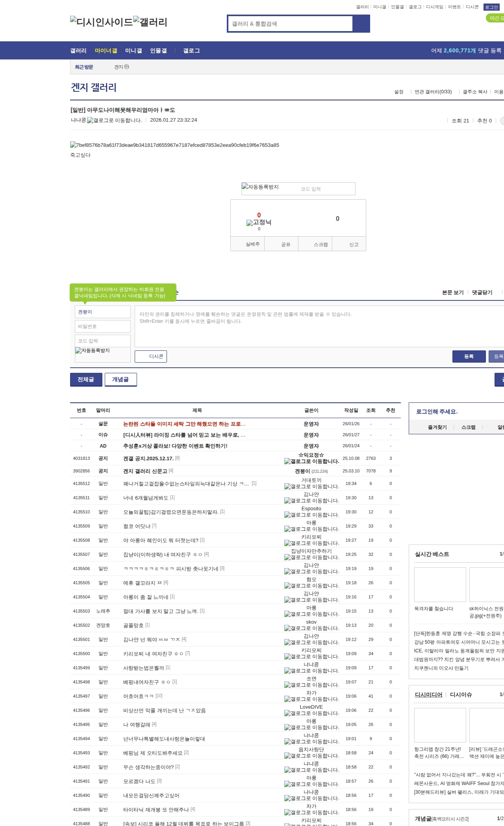The height and width of the screenshot is (826, 504).
Task: Expand the 연관 갤러리(0/33) list
Action: pos(433,92)
